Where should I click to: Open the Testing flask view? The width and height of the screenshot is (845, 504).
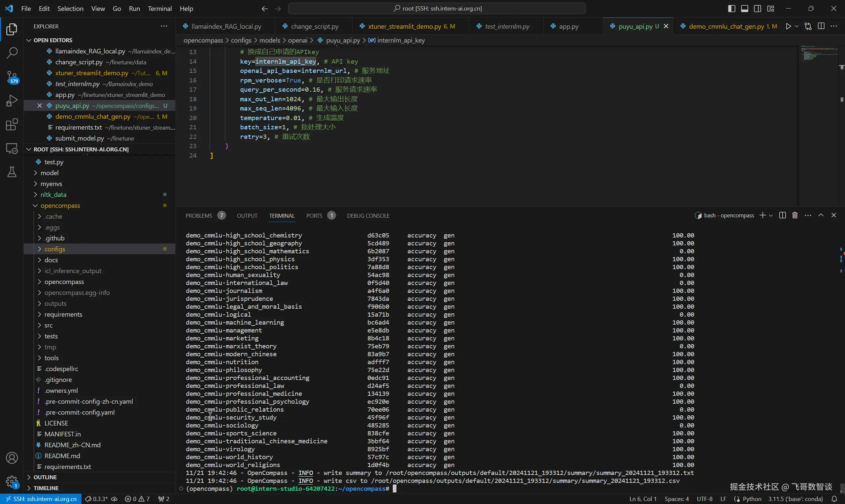tap(12, 172)
